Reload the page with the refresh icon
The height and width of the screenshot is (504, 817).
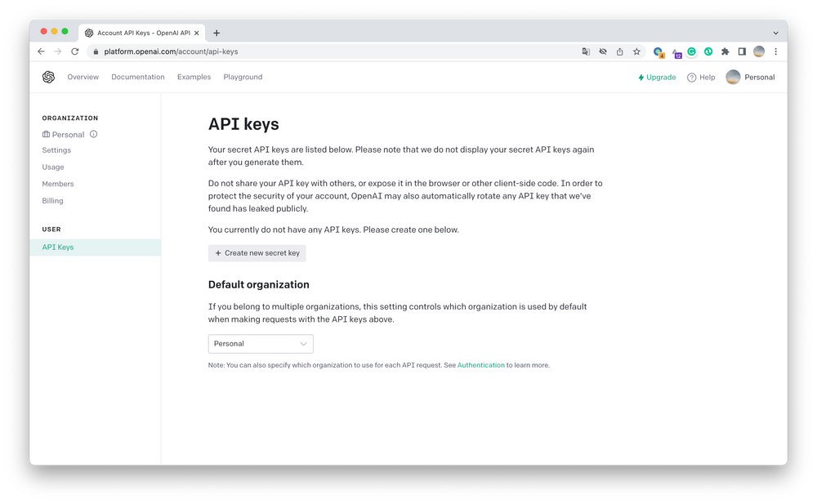(75, 51)
